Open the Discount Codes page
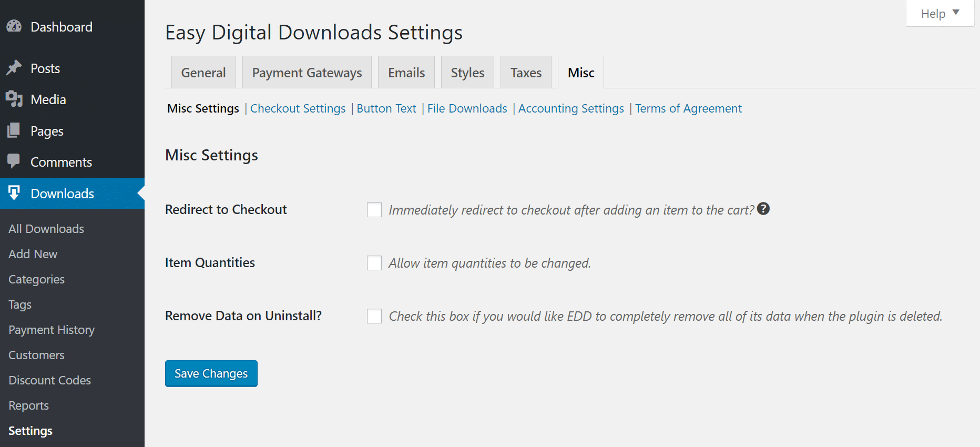This screenshot has width=980, height=447. [49, 380]
